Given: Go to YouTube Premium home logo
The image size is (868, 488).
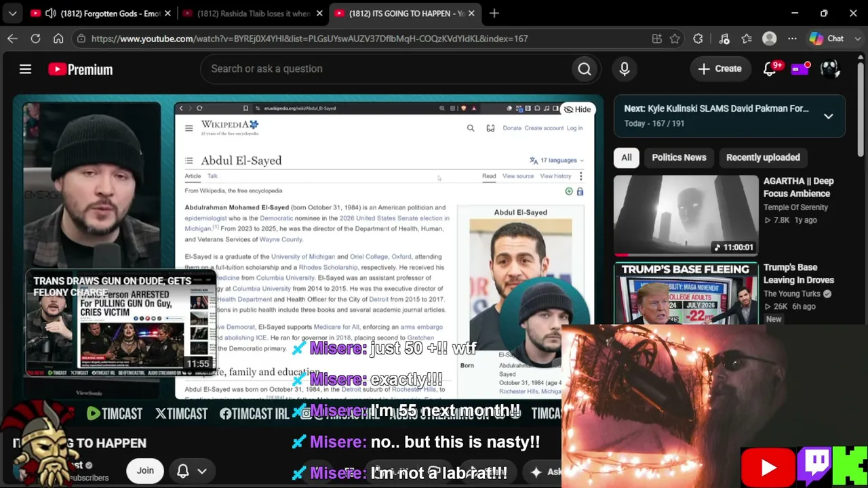Looking at the screenshot, I should click(80, 69).
